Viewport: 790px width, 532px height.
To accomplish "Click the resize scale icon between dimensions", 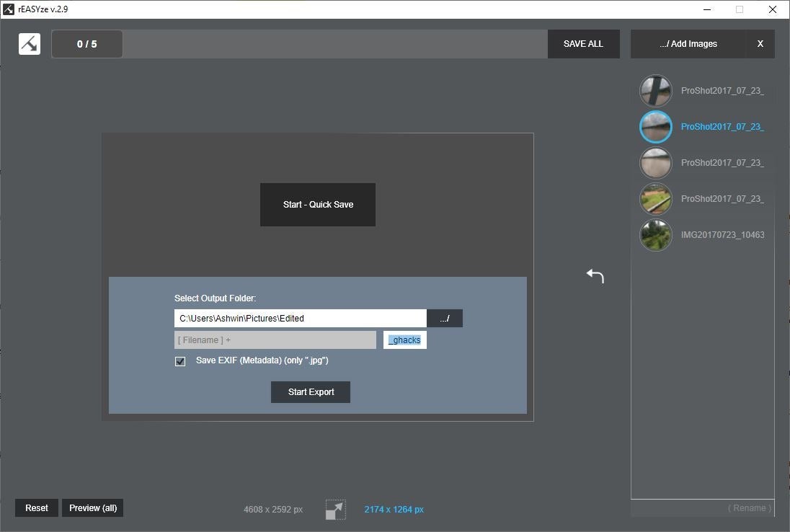I will (336, 510).
